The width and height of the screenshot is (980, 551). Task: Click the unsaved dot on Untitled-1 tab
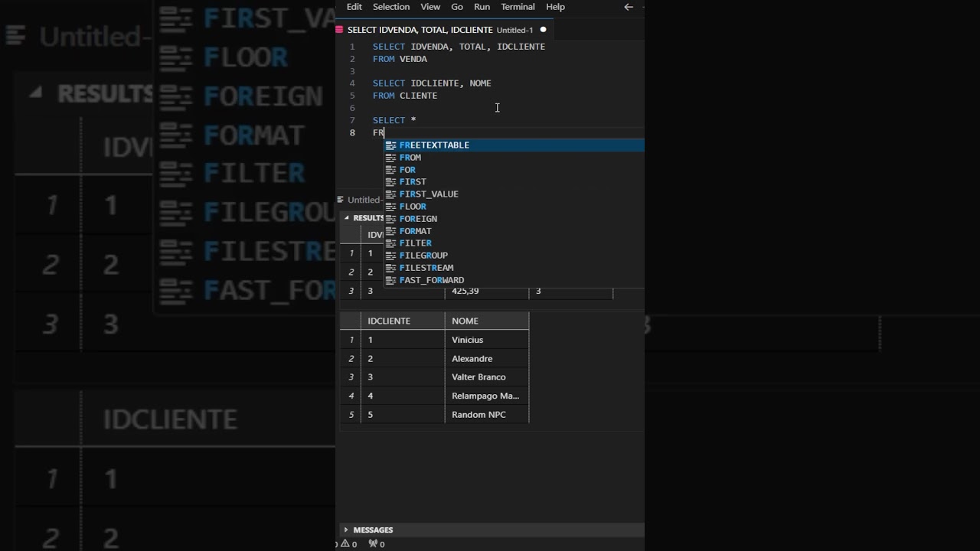point(544,30)
